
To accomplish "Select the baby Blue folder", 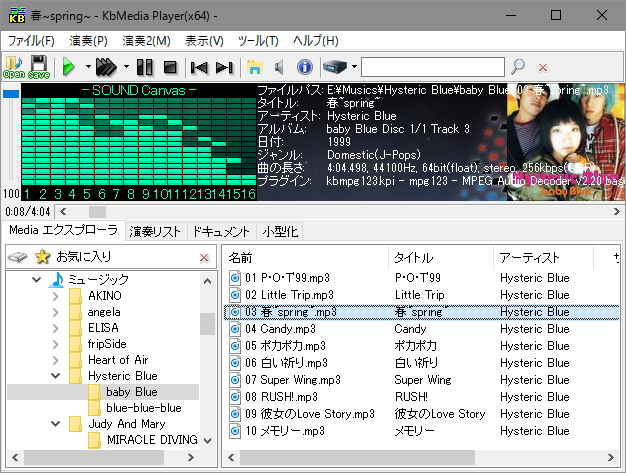I will click(132, 392).
